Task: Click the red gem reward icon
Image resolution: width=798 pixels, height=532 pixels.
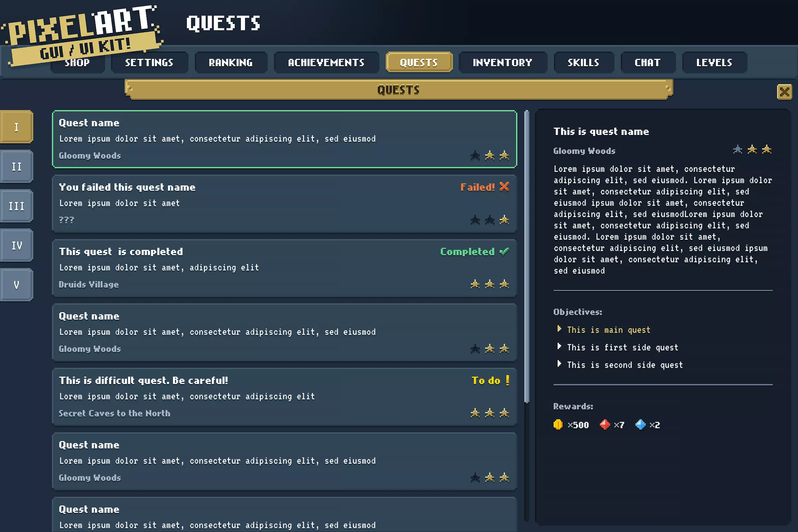Action: pos(604,425)
